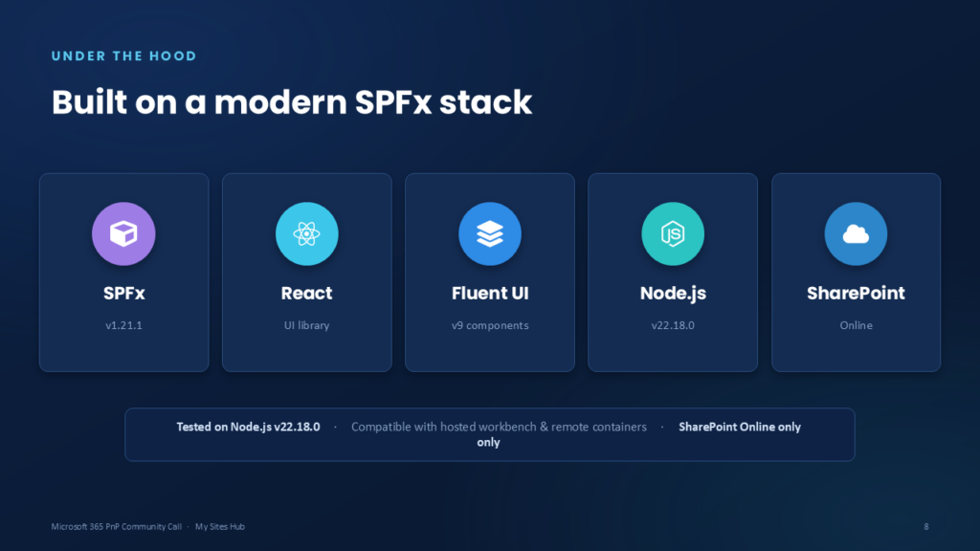Viewport: 980px width, 551px height.
Task: Click the 'My Sites Hub' footer text
Action: point(220,527)
